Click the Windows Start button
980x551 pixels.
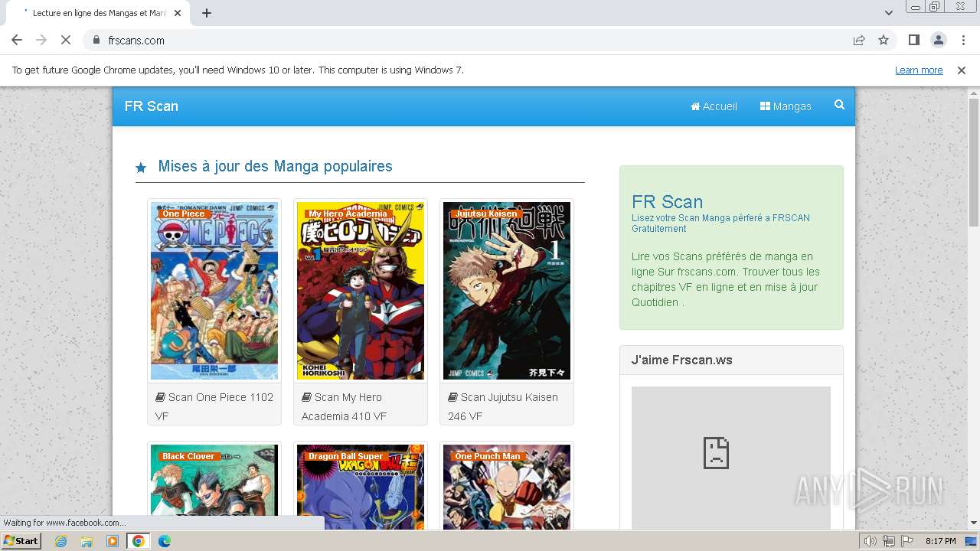[21, 541]
